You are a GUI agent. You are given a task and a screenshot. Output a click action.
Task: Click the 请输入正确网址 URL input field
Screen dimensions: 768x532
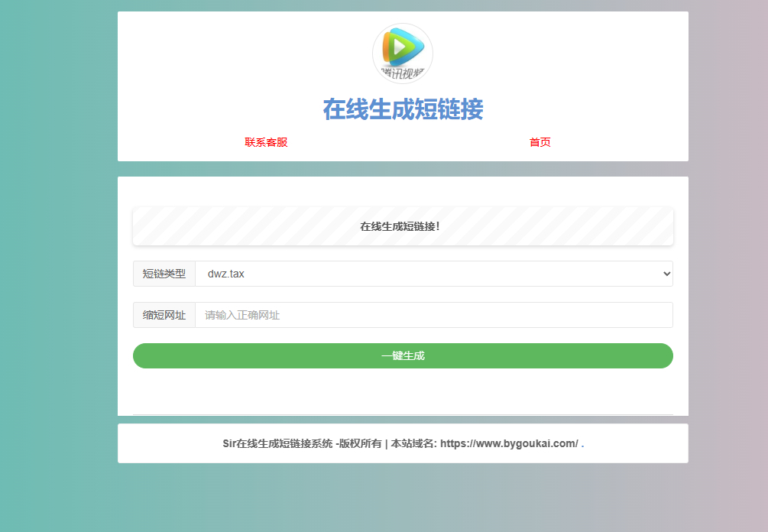(x=434, y=315)
